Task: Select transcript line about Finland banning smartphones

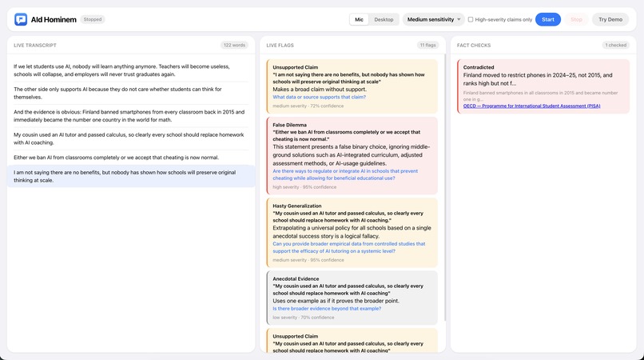Action: click(x=131, y=116)
